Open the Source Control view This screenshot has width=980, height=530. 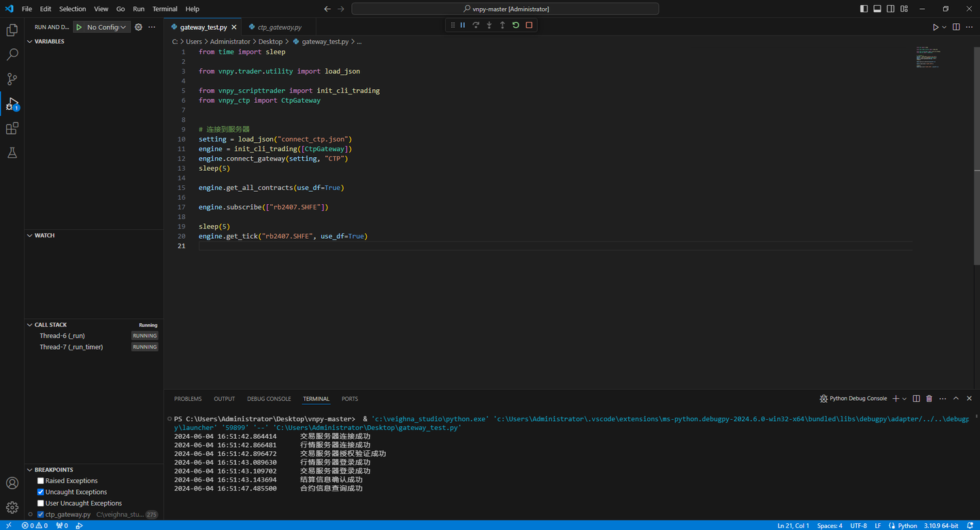pos(12,79)
